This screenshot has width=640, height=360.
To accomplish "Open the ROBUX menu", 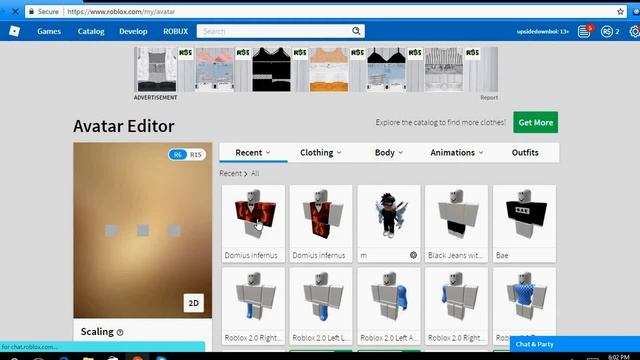I will click(x=176, y=31).
